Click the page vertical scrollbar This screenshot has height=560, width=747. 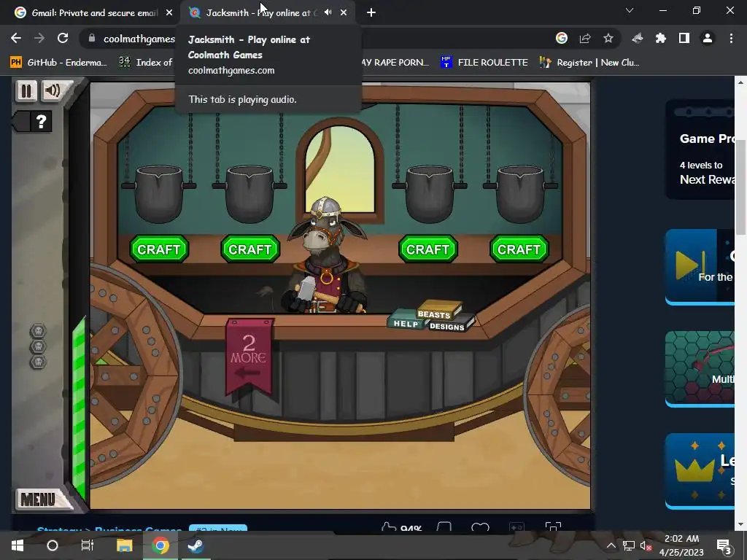(740, 186)
